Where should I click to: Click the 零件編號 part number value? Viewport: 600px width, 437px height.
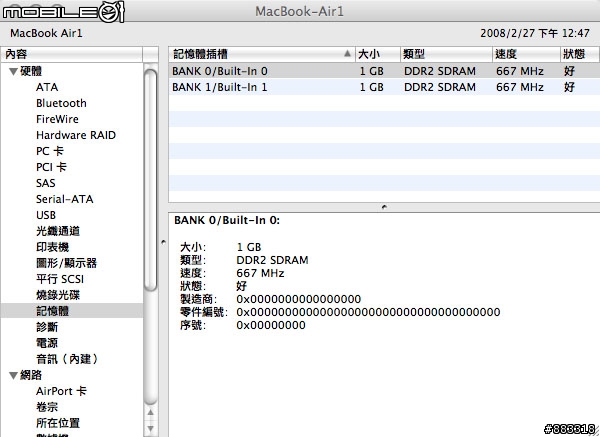[x=368, y=312]
